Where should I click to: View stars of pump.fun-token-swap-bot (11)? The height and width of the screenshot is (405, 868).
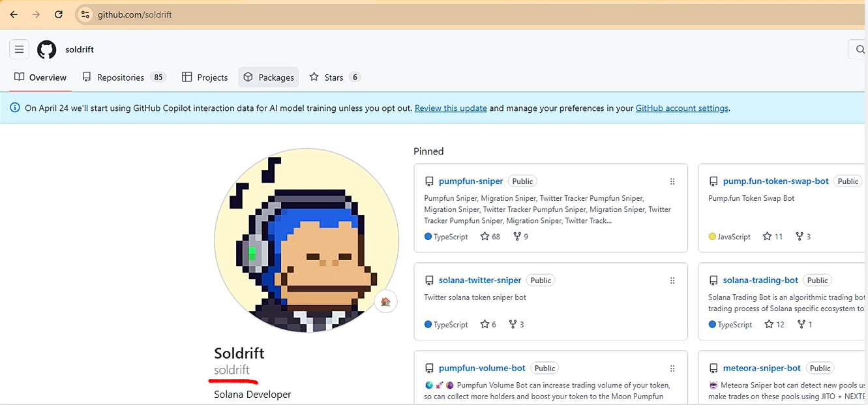pos(773,237)
